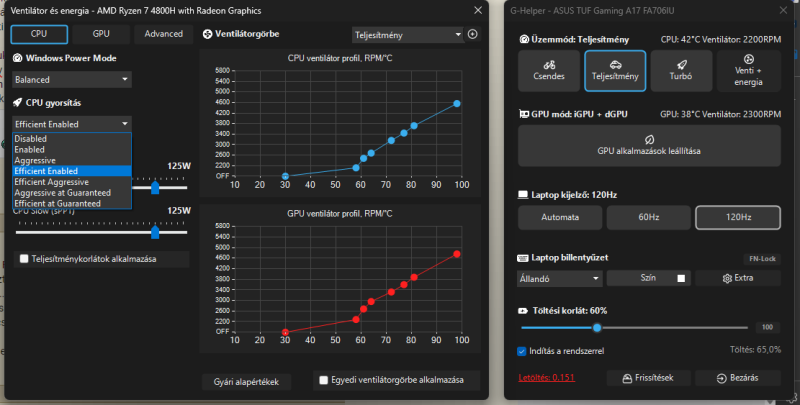Click the Laptop kijelző screen icon
Screen dimensions: 800x405
(523, 195)
